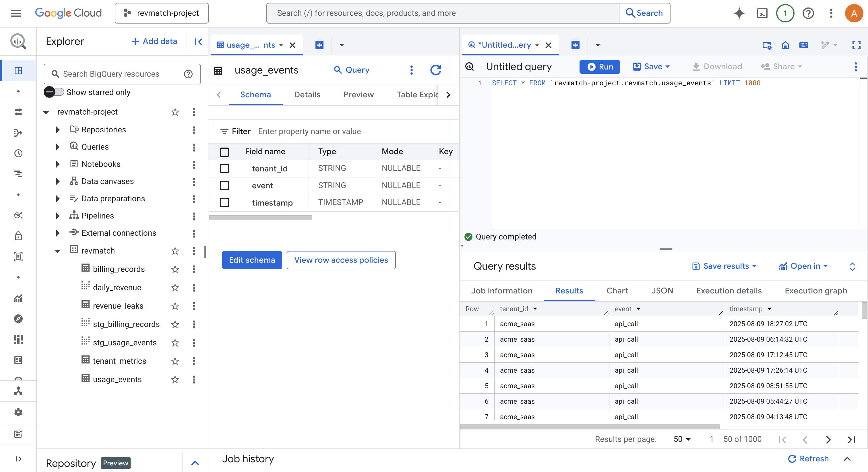Check the timestamp field checkbox
The width and height of the screenshot is (868, 472).
(x=224, y=203)
